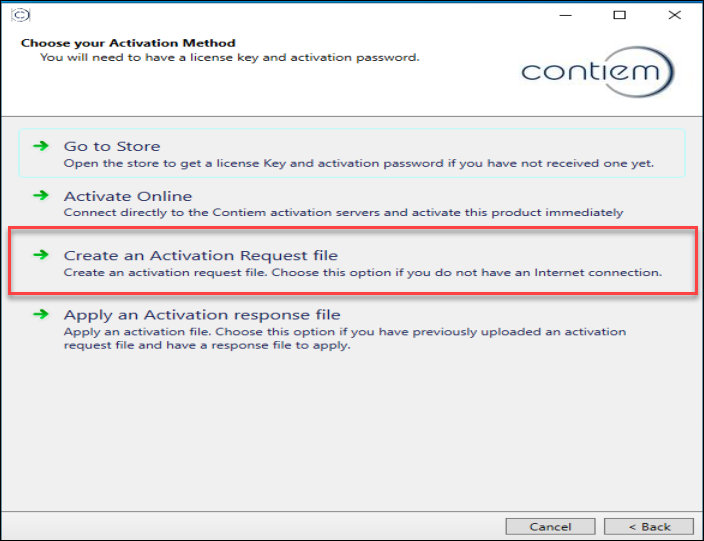
Task: Click the green arrow beside Go to Store
Action: 41,146
